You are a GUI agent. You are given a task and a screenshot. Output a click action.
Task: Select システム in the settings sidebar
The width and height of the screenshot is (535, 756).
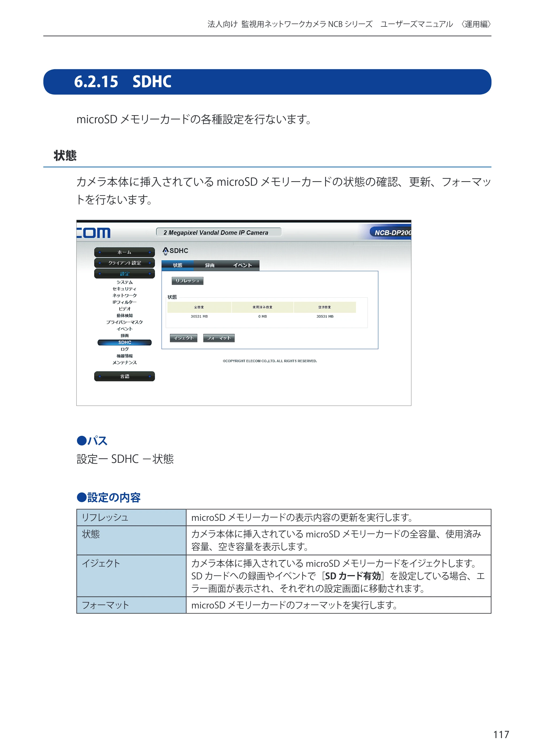(125, 282)
